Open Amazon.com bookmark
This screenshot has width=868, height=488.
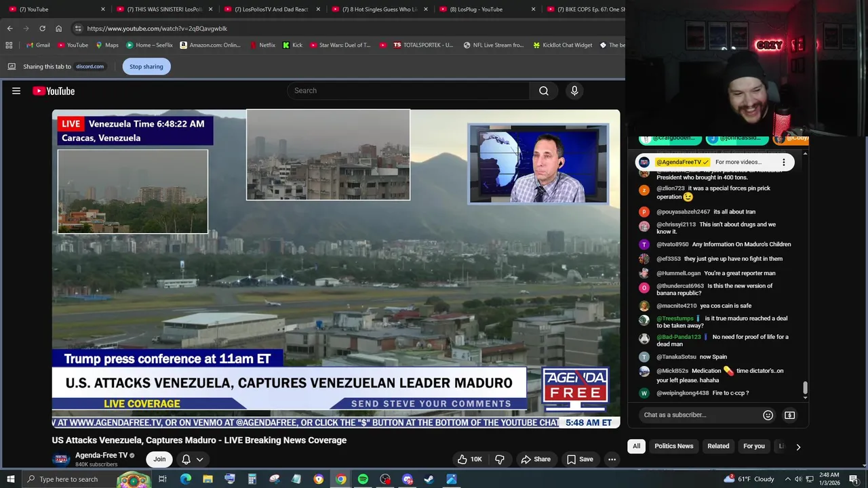pyautogui.click(x=210, y=45)
